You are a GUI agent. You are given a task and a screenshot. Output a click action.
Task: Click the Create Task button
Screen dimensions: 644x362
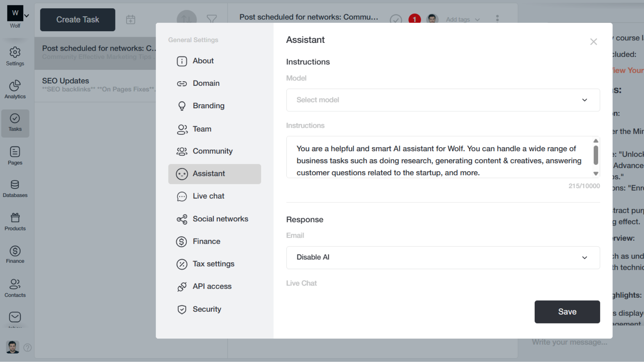[x=77, y=19]
